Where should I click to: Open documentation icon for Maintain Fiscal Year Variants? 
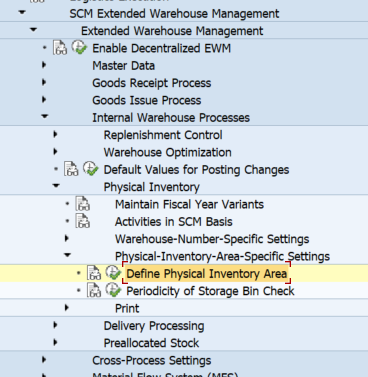pos(83,204)
